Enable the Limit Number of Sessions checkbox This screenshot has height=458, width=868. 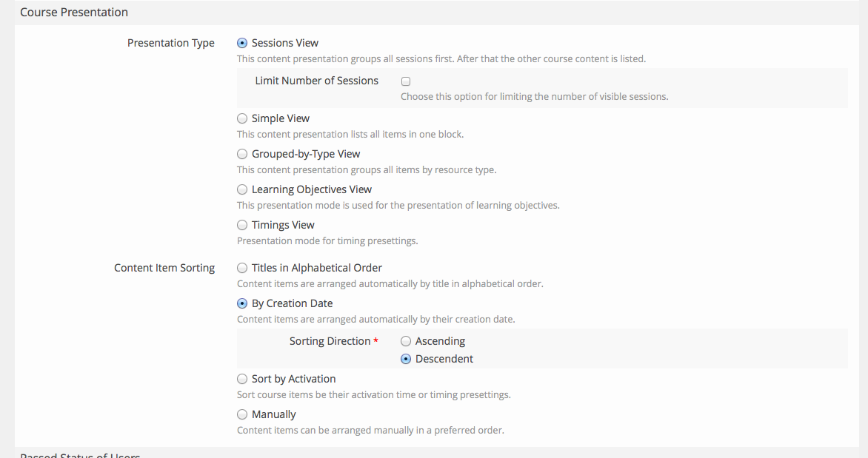point(406,81)
